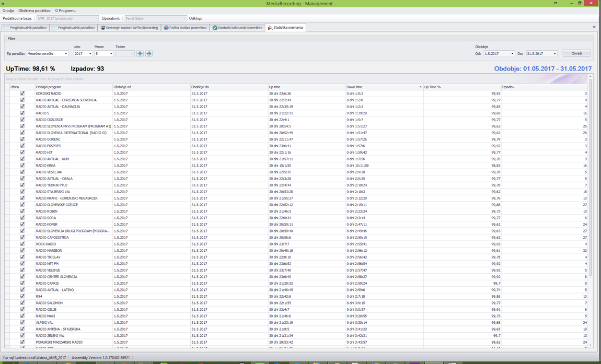The height and width of the screenshot is (364, 601).
Task: Toggle checkbox for RADIO KRKA
Action: point(22,166)
